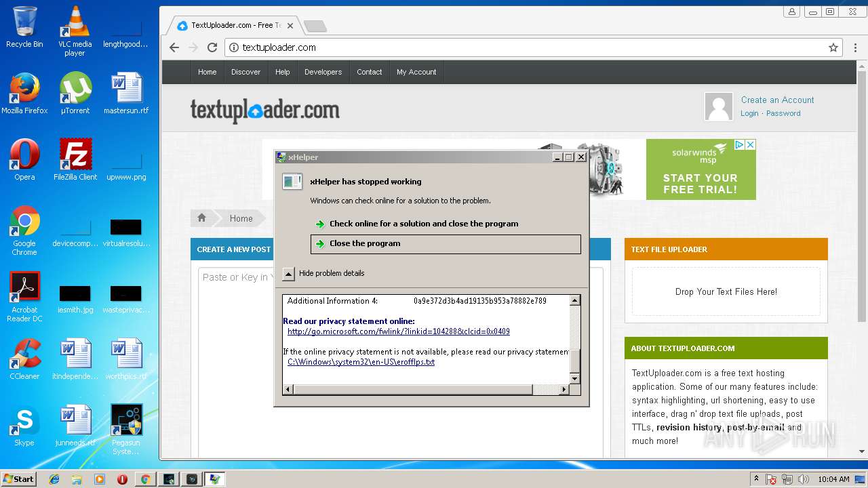This screenshot has height=488, width=868.
Task: Open Microsoft privacy statement link
Action: point(399,331)
